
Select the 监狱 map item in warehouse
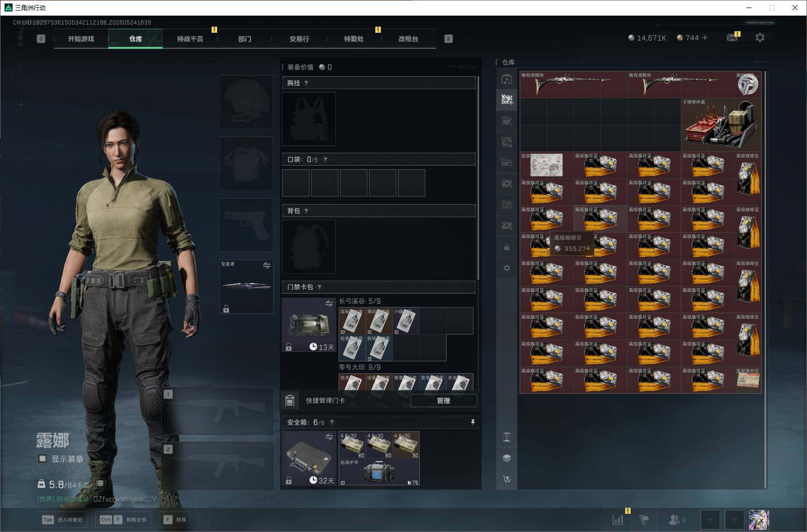click(547, 165)
